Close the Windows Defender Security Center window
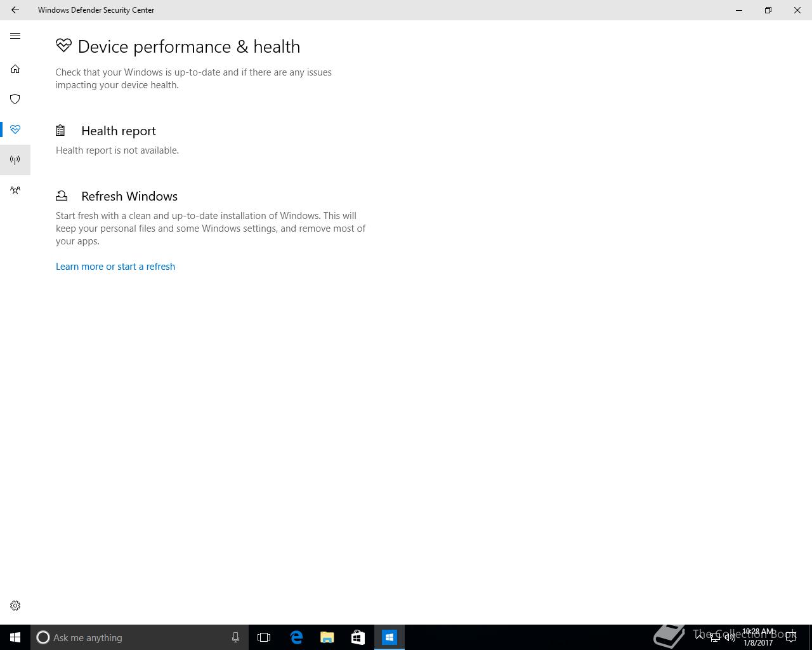This screenshot has height=650, width=812. tap(797, 10)
